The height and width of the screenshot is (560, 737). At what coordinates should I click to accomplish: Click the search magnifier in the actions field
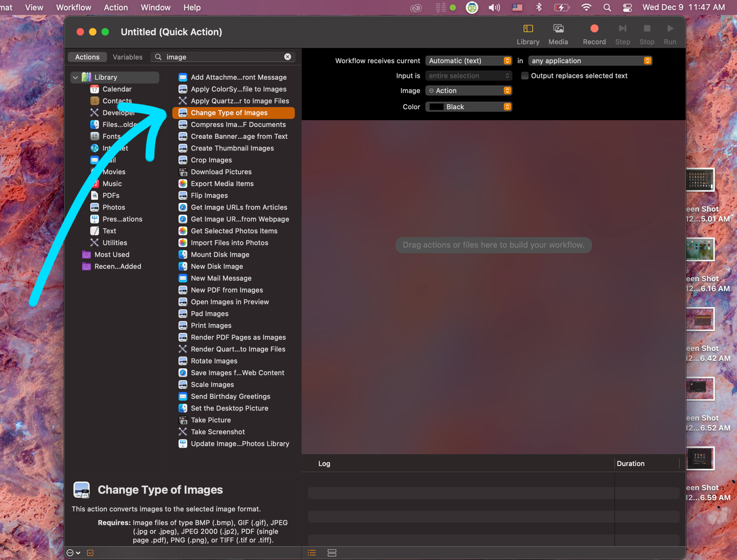158,57
